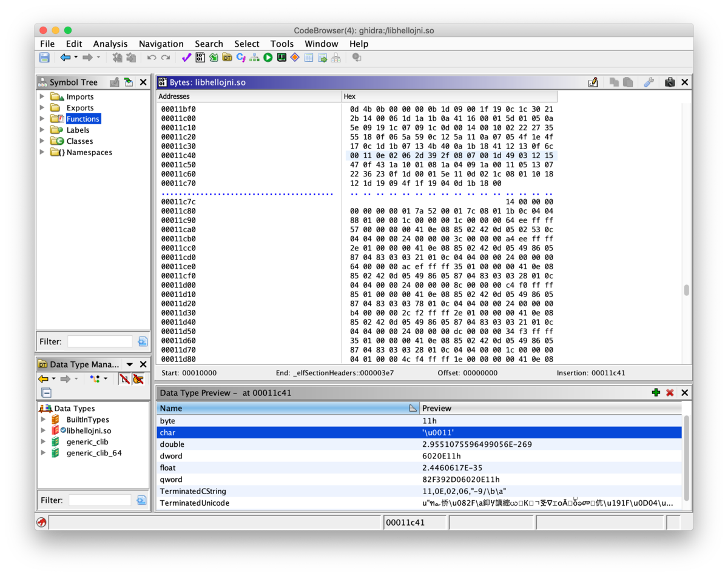
Task: Expand the BuiltInTypes archive
Action: tap(42, 420)
